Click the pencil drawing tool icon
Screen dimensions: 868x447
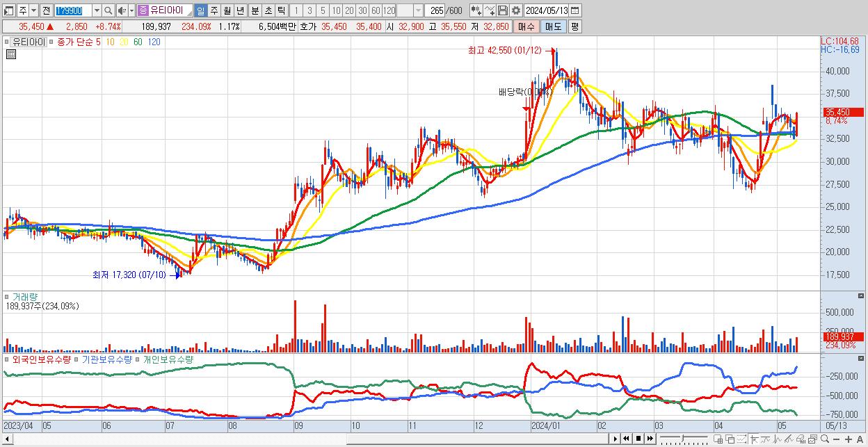point(789,439)
